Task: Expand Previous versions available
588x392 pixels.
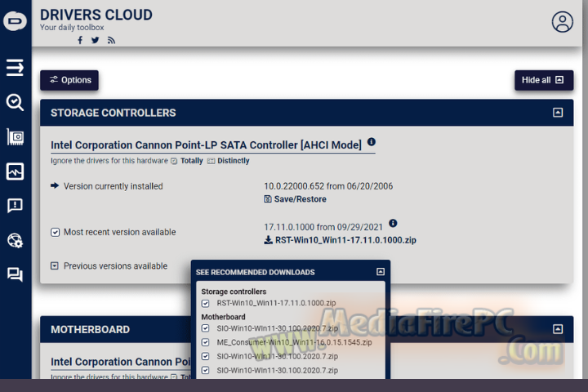Action: [x=55, y=266]
